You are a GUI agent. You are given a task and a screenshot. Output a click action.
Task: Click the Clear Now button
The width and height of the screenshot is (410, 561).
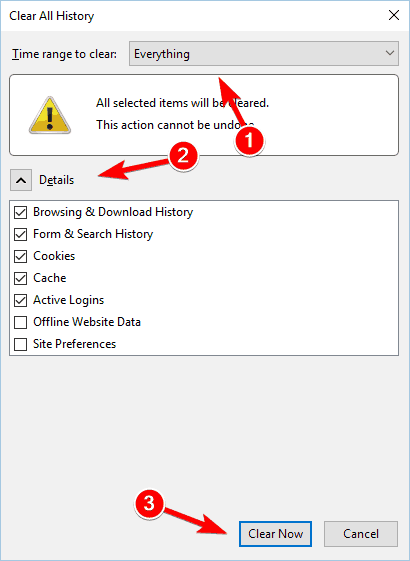(275, 534)
